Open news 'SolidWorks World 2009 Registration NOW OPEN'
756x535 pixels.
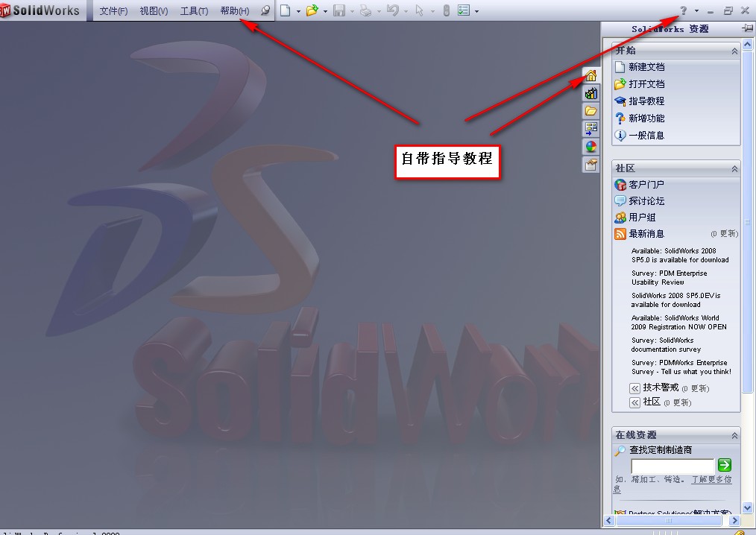tap(679, 323)
